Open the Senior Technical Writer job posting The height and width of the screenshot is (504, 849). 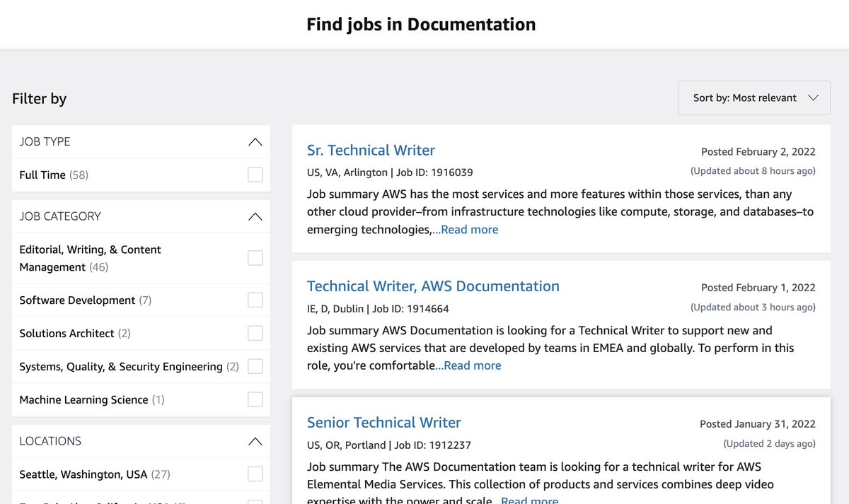pyautogui.click(x=383, y=423)
